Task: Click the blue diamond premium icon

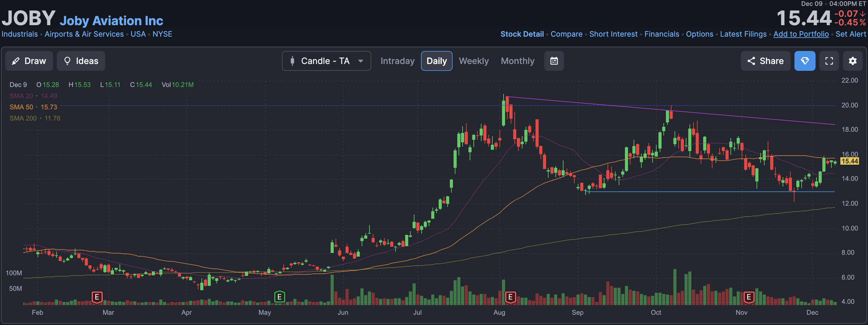Action: coord(805,61)
